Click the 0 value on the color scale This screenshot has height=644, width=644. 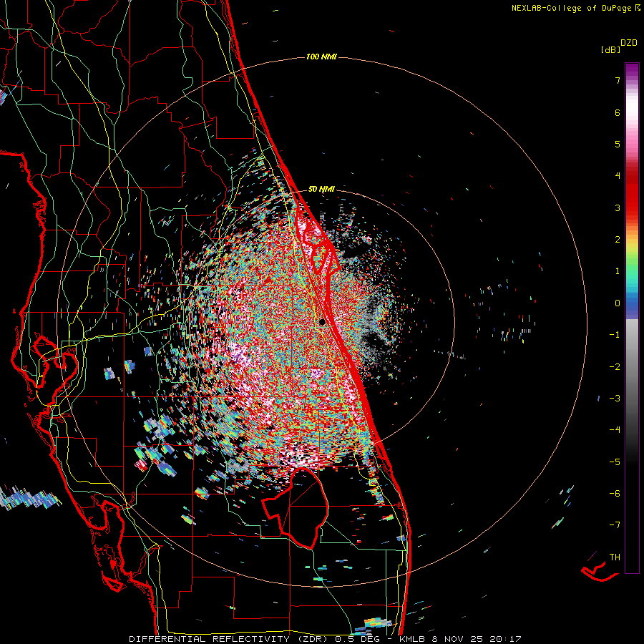click(x=618, y=303)
